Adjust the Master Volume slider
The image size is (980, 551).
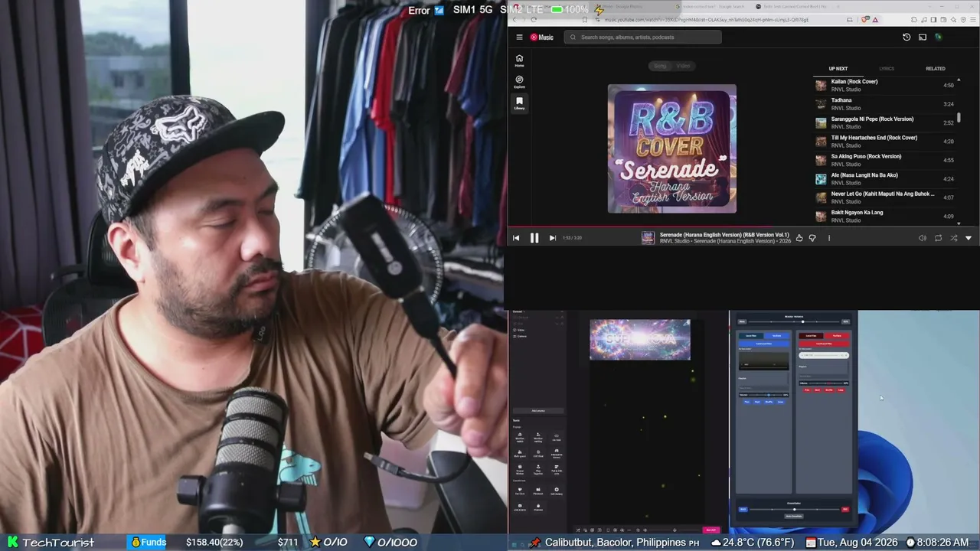click(x=794, y=321)
